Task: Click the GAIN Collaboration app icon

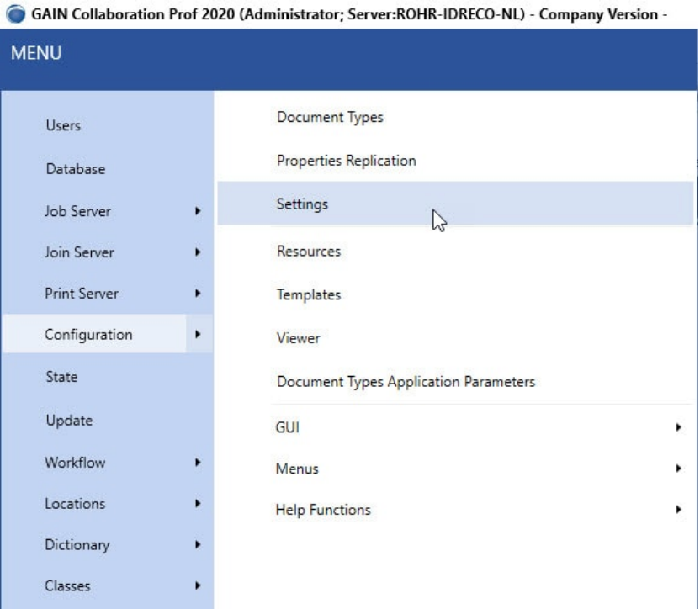Action: pos(16,13)
